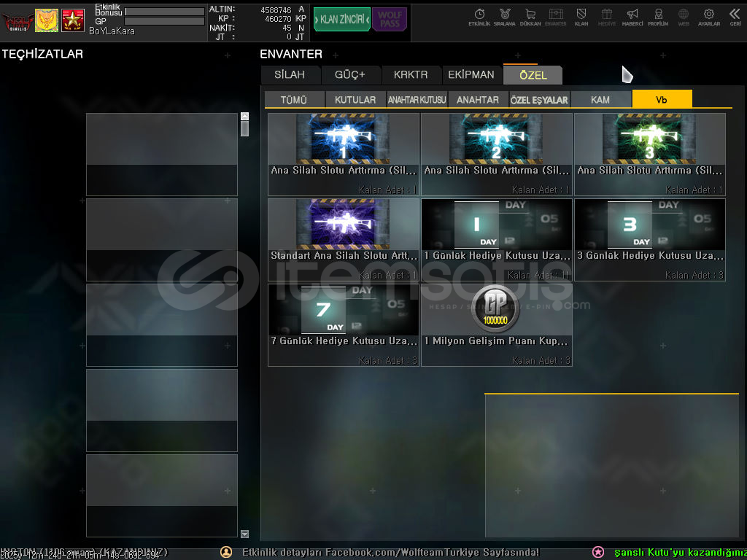Image resolution: width=747 pixels, height=560 pixels.
Task: Switch to the EKİPMAN inventory tab
Action: tap(471, 75)
